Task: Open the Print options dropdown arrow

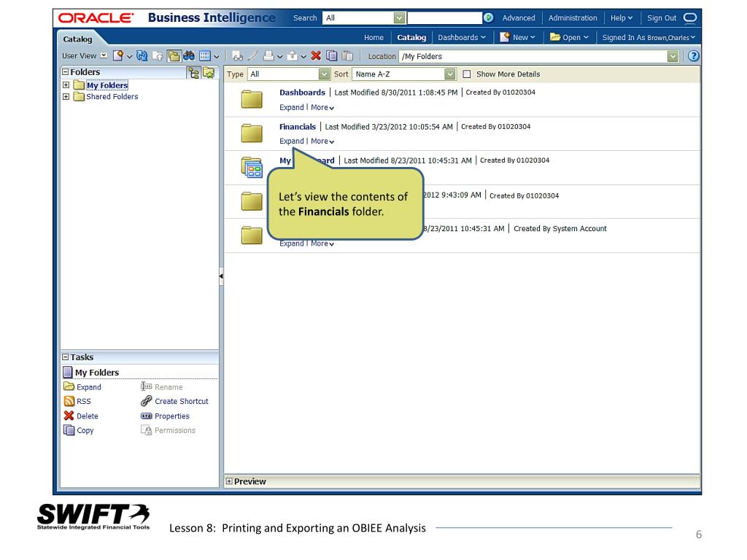Action: (x=279, y=57)
